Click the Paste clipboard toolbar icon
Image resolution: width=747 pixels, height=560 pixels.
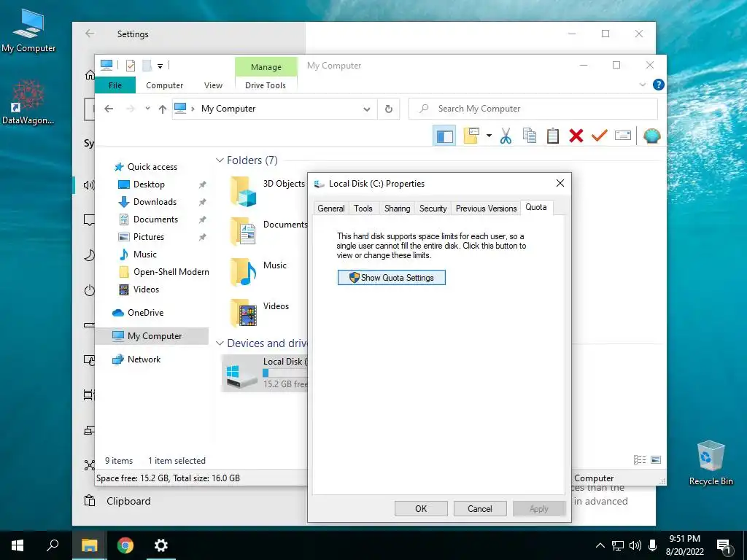coord(553,136)
